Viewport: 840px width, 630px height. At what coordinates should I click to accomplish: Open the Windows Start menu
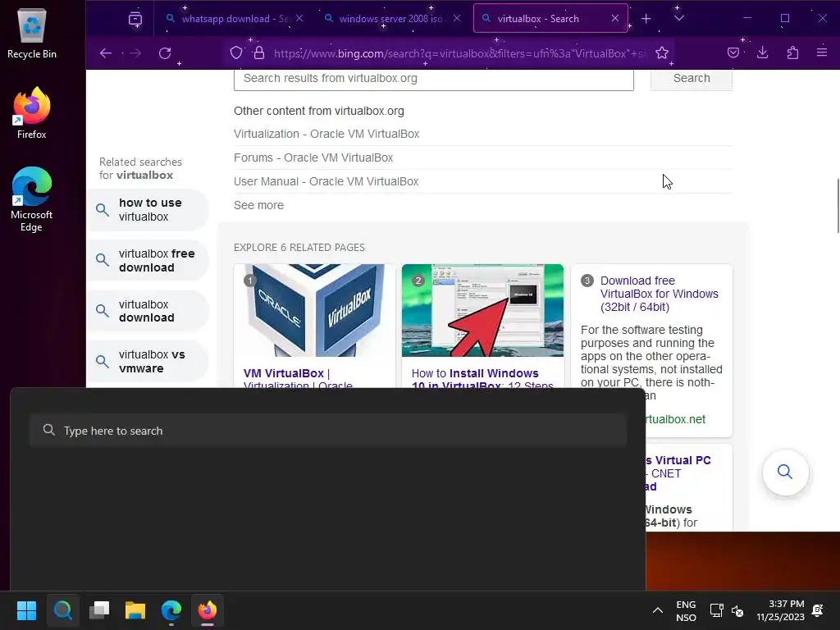(26, 610)
